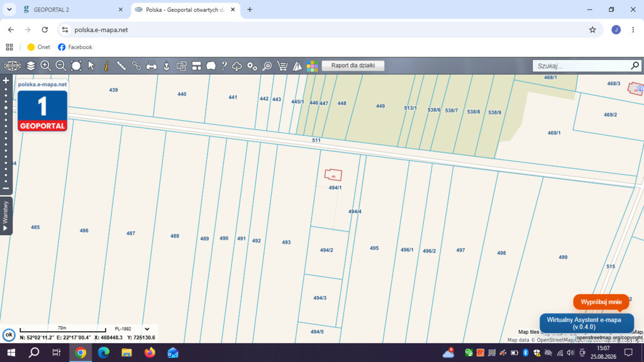Open the colorful grid palette icon

[x=312, y=65]
